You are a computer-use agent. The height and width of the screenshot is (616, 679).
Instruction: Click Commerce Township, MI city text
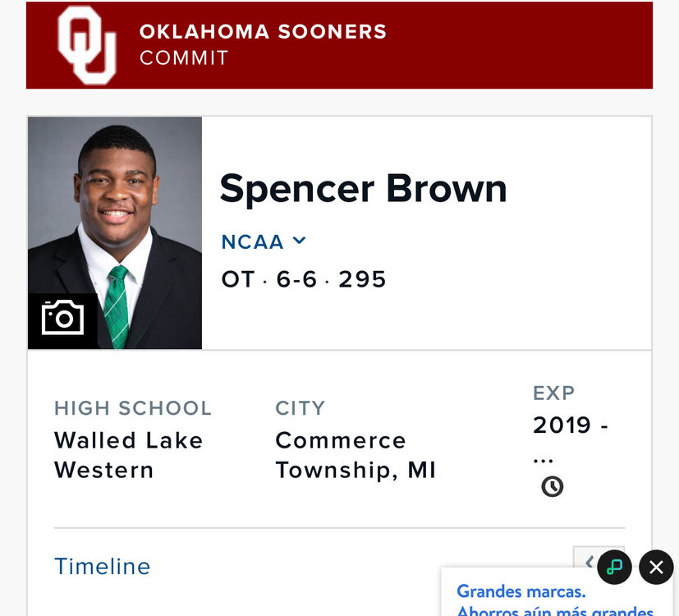(x=355, y=455)
